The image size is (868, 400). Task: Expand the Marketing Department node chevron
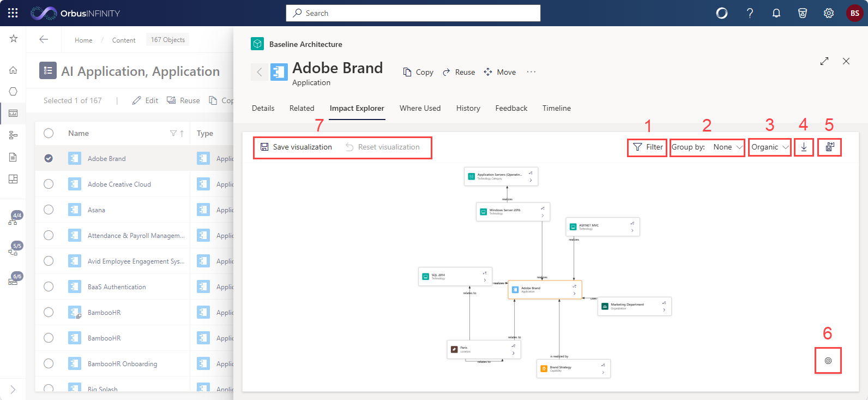(664, 310)
